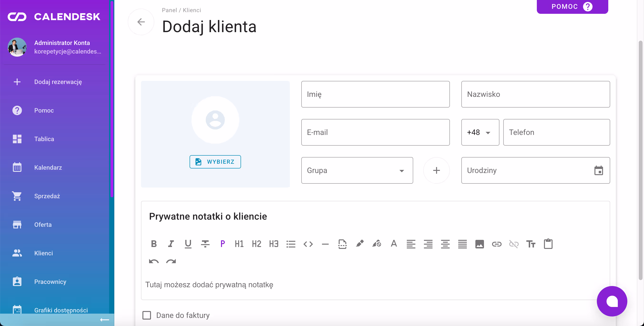This screenshot has width=644, height=326.
Task: Insert an image into the client note
Action: tap(479, 244)
